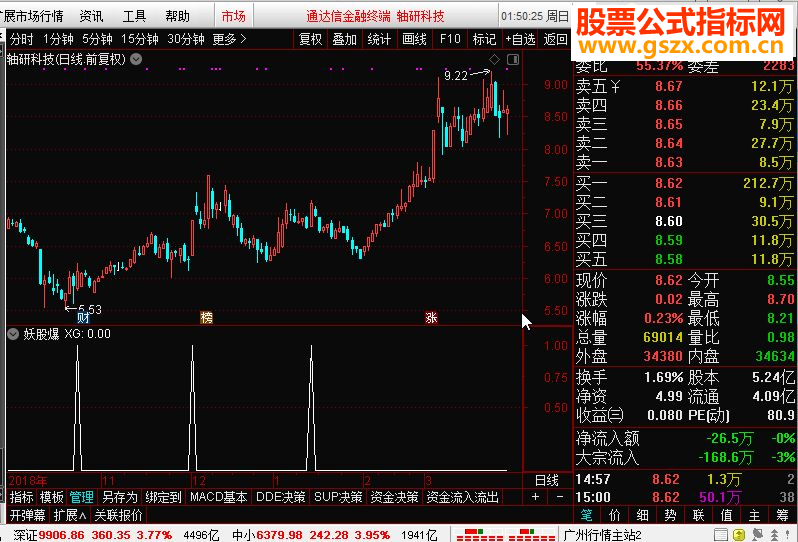Select the 联 related tab
Viewport: 798px width, 542px height.
[698, 515]
